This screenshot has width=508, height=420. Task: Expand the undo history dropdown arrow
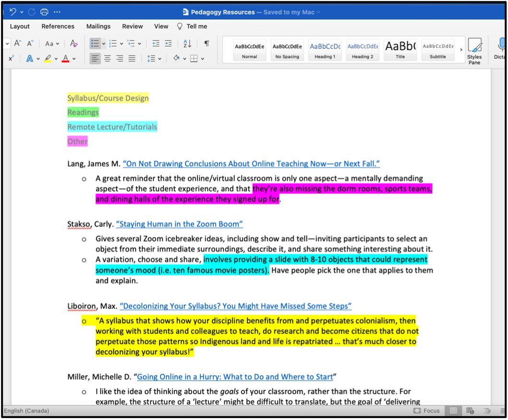(x=22, y=12)
